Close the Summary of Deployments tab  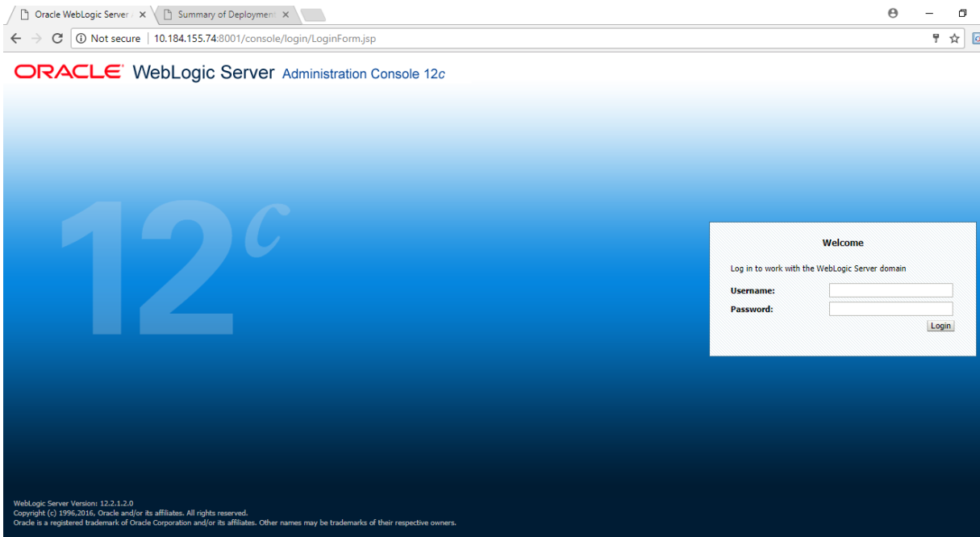tap(286, 15)
